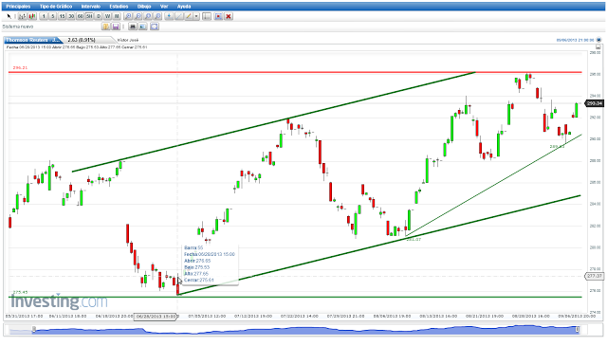Save system with purple floppy icon
This screenshot has height=364, width=607.
[x=116, y=27]
